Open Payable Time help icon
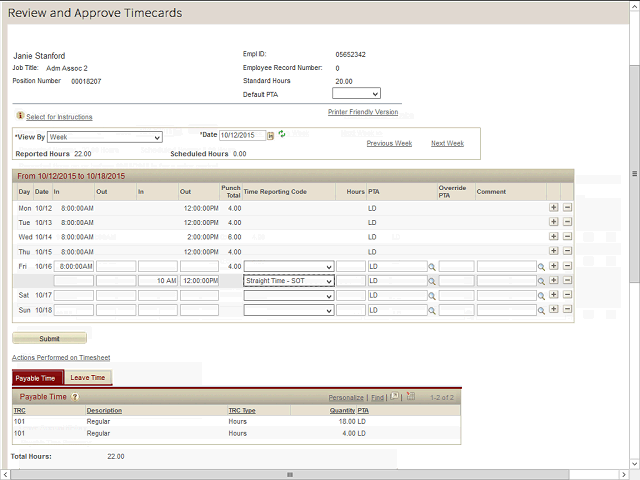 coord(75,397)
